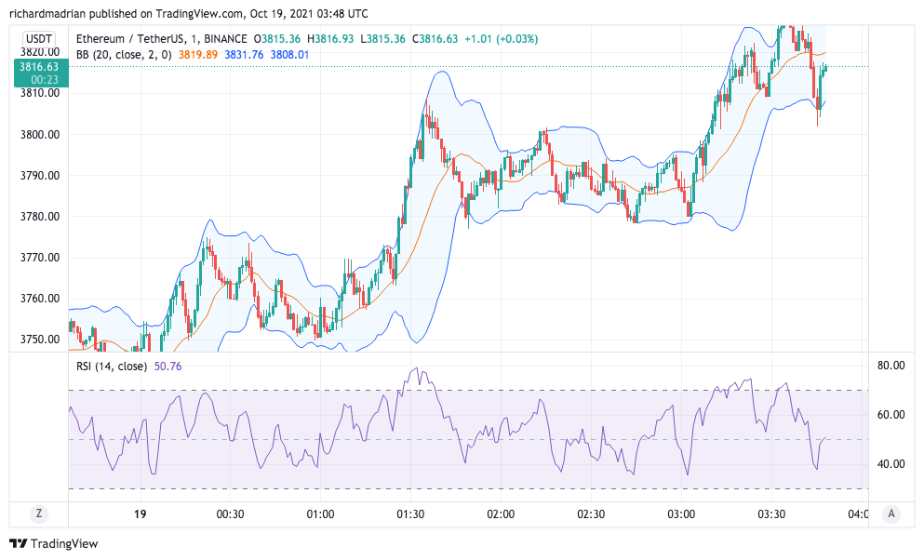
Task: Click the 3800.00 price axis label
Action: tap(40, 135)
